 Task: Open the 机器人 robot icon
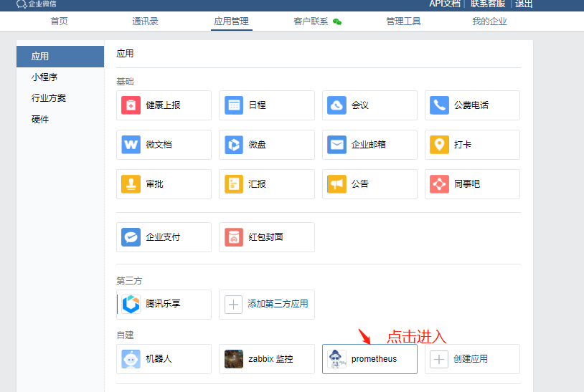tap(131, 359)
